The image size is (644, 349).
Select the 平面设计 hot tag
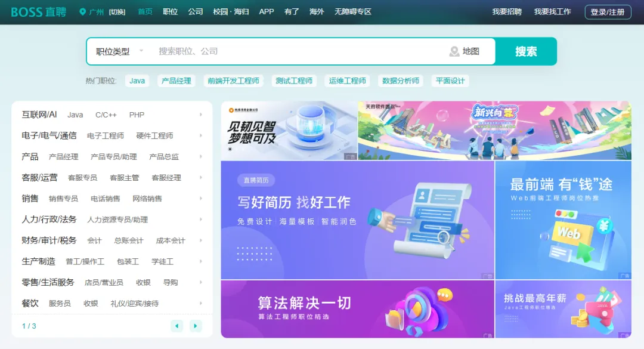coord(450,81)
